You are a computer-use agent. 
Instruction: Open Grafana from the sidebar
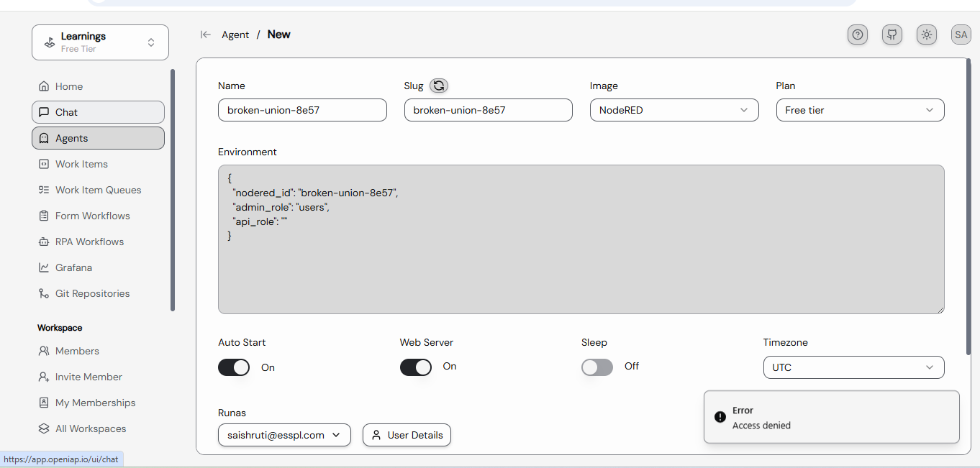coord(98,267)
